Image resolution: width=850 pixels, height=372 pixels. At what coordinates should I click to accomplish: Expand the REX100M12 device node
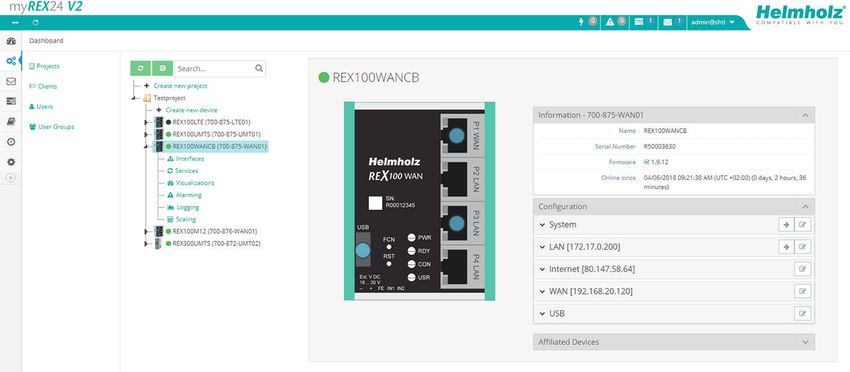(145, 232)
